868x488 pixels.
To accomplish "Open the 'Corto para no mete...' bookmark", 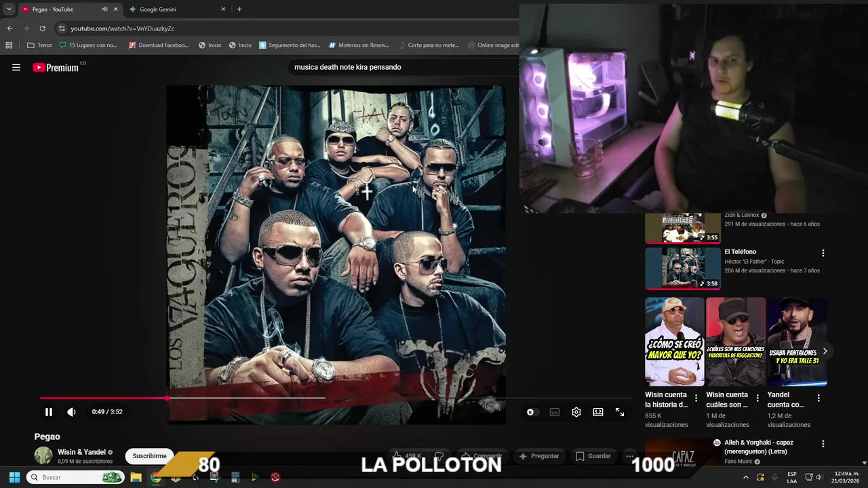I will pyautogui.click(x=428, y=45).
